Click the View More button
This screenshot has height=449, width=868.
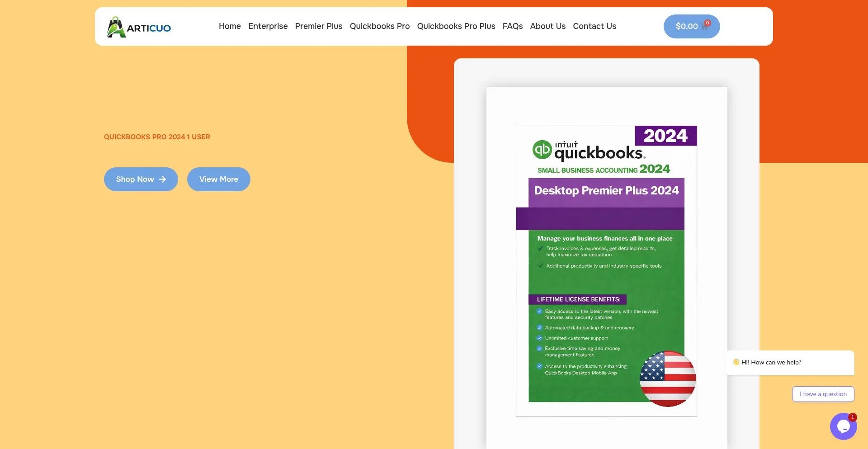(219, 179)
